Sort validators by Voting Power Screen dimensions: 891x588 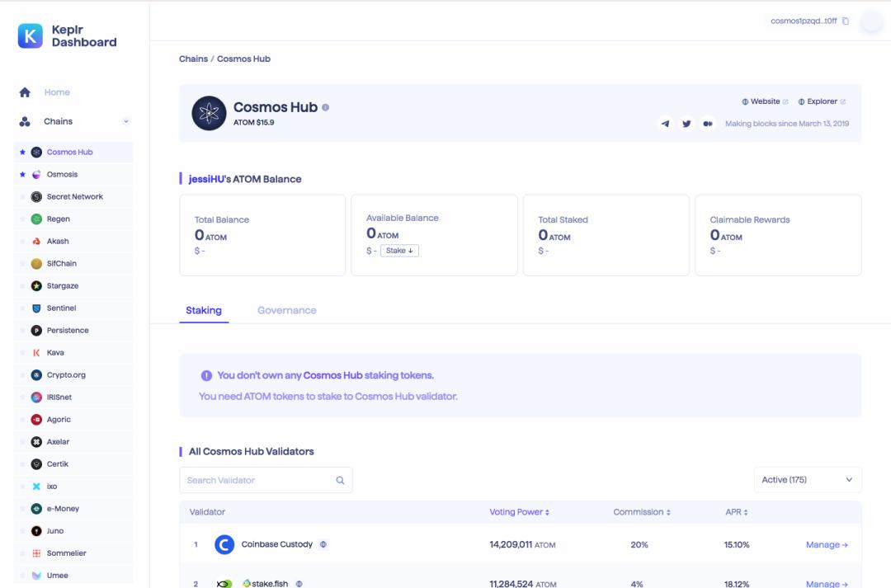pos(519,512)
